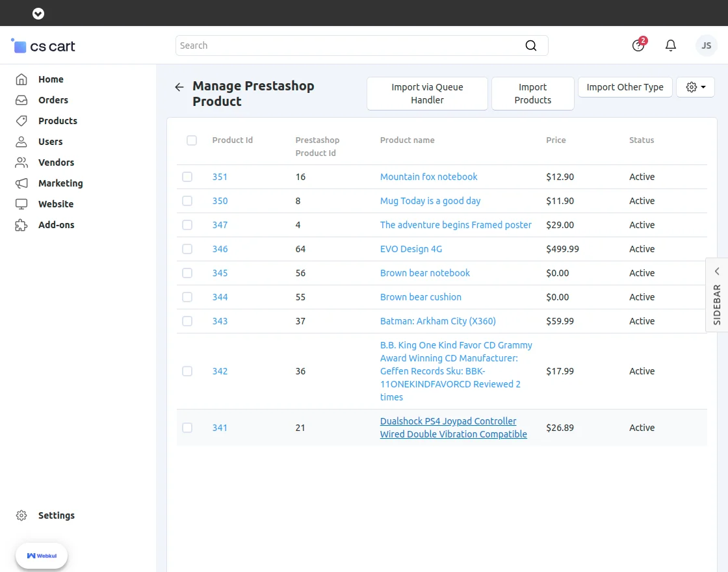
Task: Open the JS user avatar menu
Action: point(706,45)
